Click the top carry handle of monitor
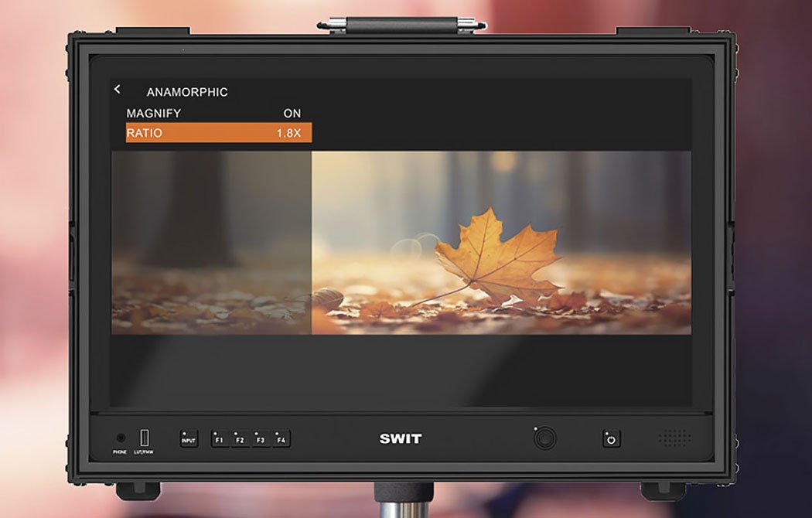 pyautogui.click(x=402, y=26)
